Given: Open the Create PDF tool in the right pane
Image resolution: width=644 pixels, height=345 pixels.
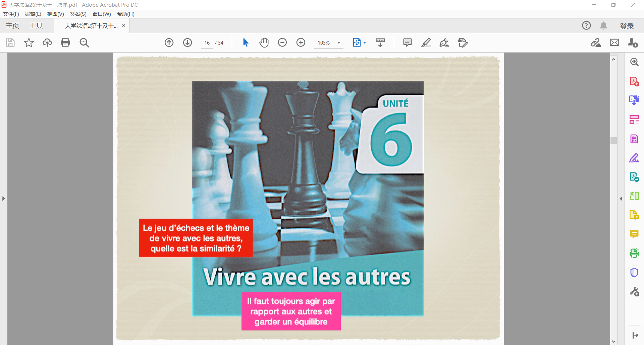Looking at the screenshot, I should click(x=634, y=81).
